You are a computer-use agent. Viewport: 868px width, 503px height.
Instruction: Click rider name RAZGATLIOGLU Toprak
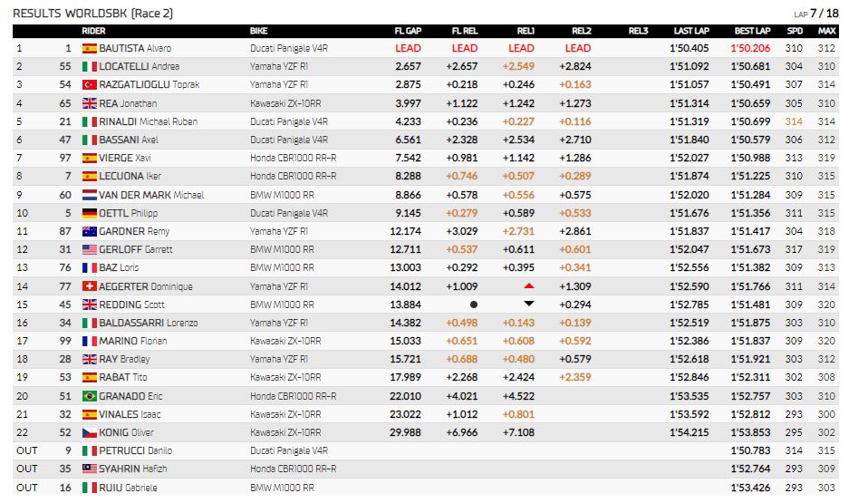click(x=149, y=85)
